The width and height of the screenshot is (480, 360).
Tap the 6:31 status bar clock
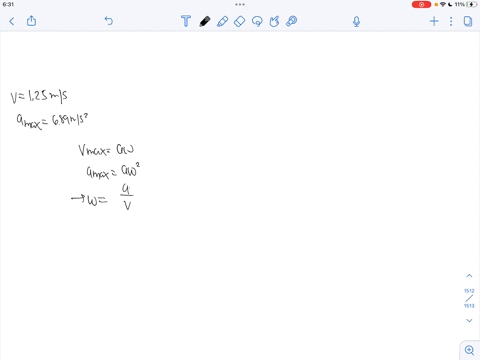tap(8, 5)
